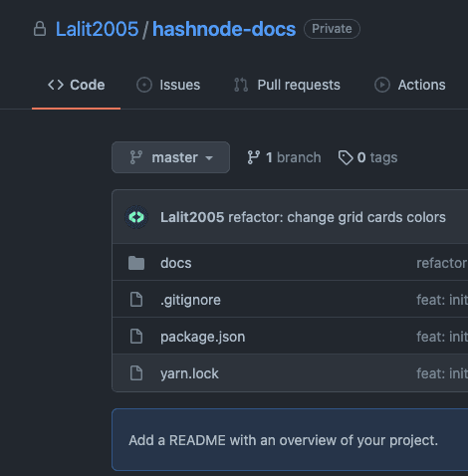468x476 pixels.
Task: Open the package.json file
Action: pyautogui.click(x=203, y=337)
